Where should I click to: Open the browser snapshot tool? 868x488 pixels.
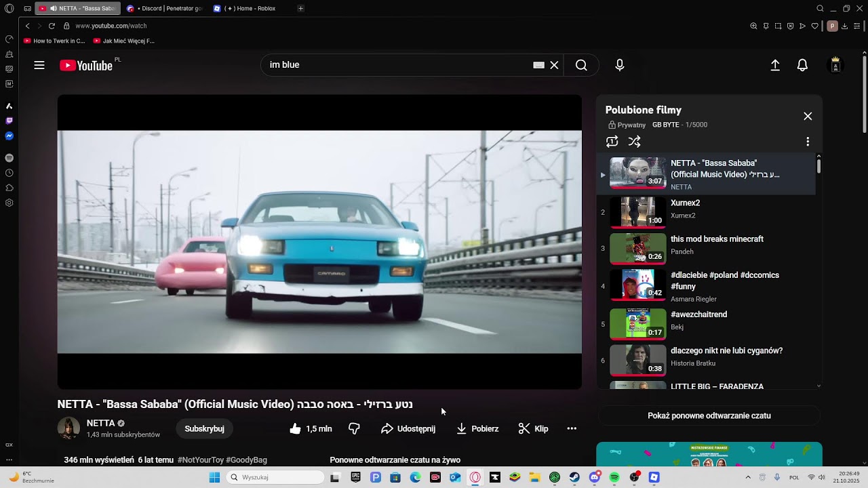click(x=778, y=26)
